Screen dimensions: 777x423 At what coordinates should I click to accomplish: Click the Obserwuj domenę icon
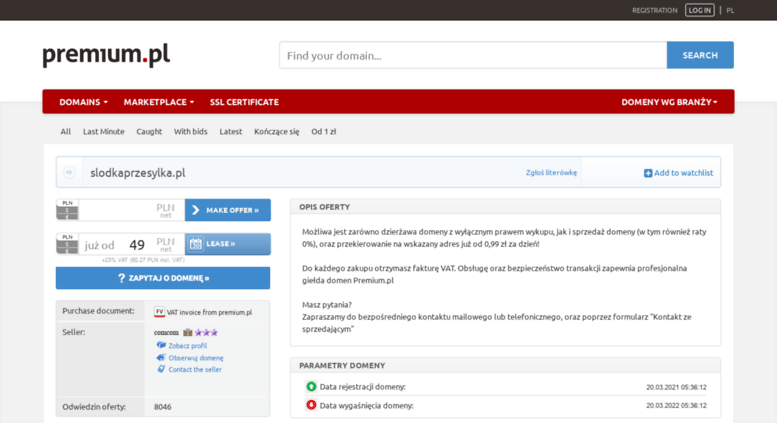pos(161,357)
